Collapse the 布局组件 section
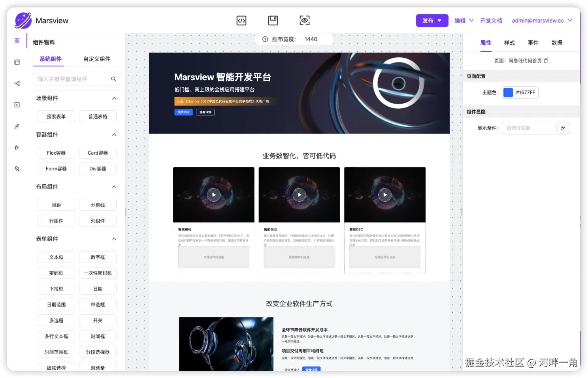 point(114,187)
